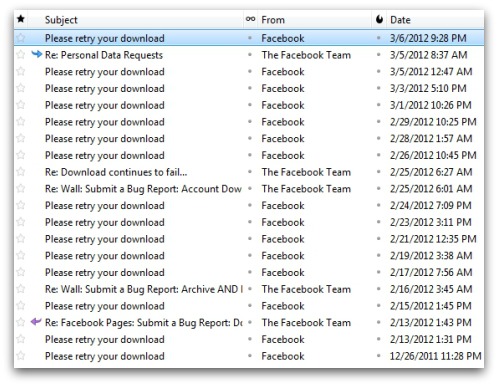Toggle junk dot for 2/13/2012 1:43 PM message

tap(379, 322)
